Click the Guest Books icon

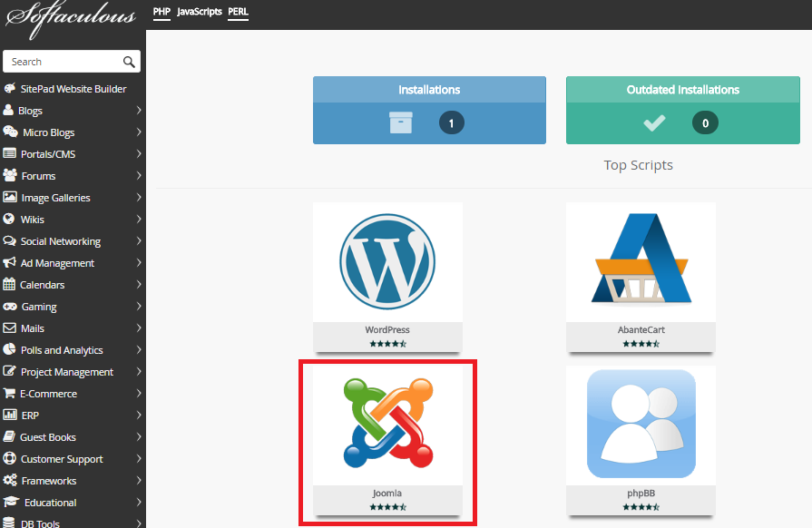click(x=9, y=436)
